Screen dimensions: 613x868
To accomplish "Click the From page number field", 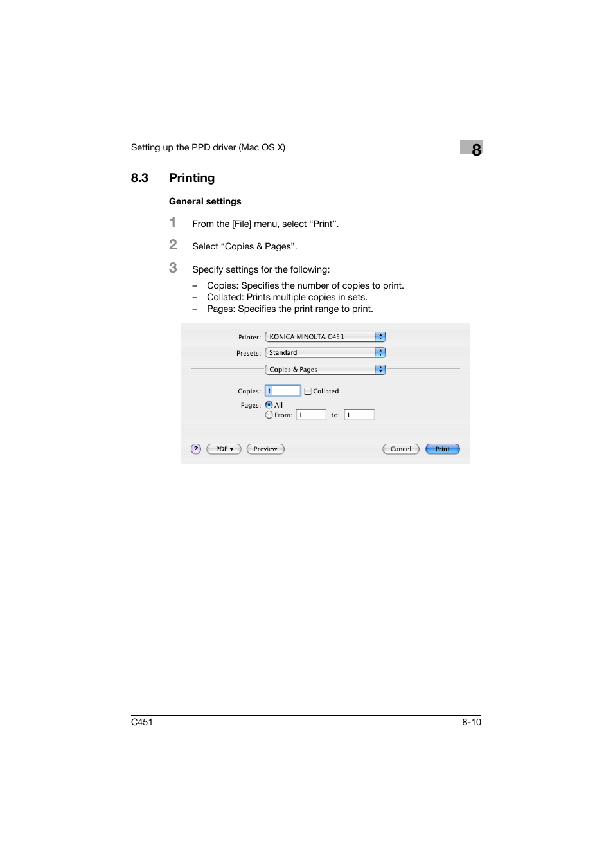I will point(311,415).
